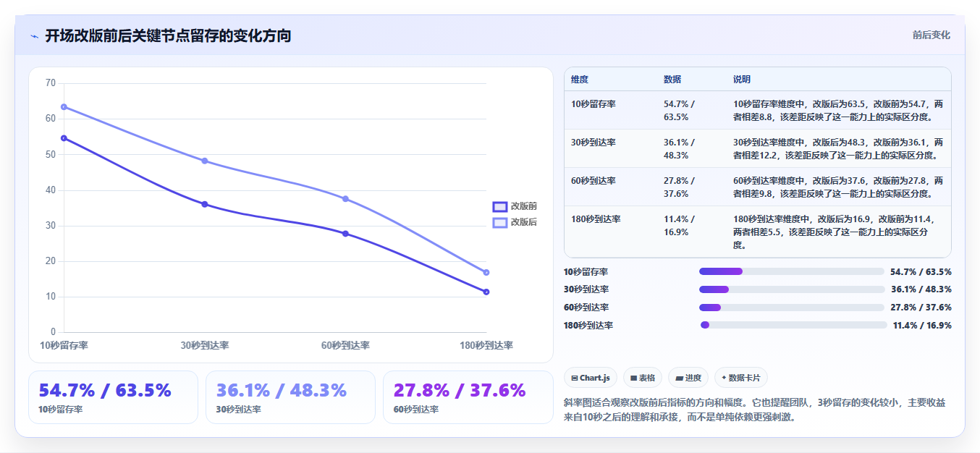Viewport: 980px width, 453px height.
Task: Open the 54.7% / 63.5% 10秒留存率 stat card
Action: pos(113,397)
